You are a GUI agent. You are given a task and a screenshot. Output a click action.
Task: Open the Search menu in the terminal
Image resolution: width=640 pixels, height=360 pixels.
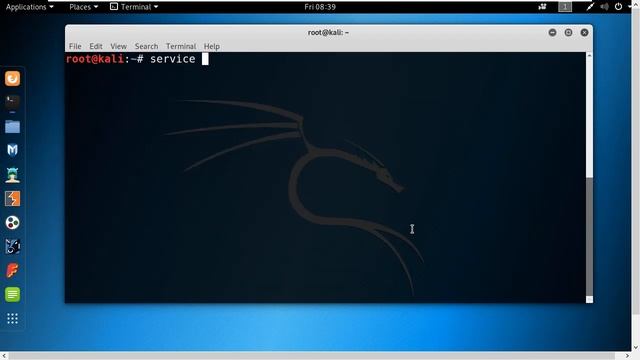(146, 46)
